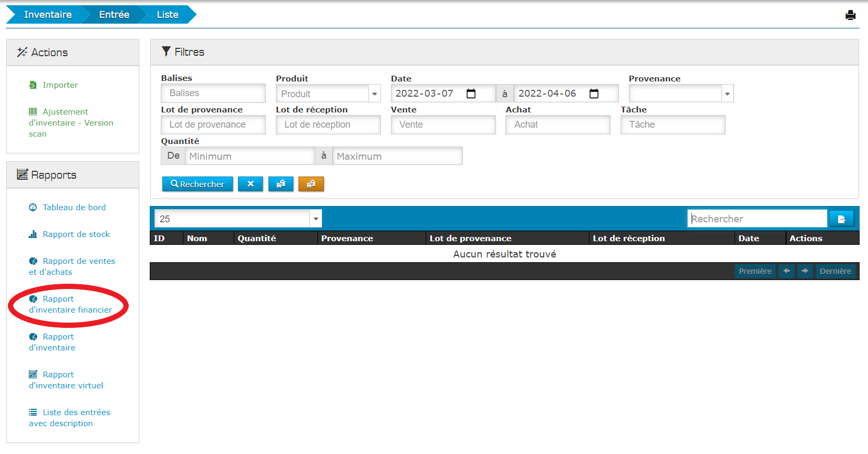The height and width of the screenshot is (454, 868).
Task: Go to next page with right arrow
Action: (804, 271)
